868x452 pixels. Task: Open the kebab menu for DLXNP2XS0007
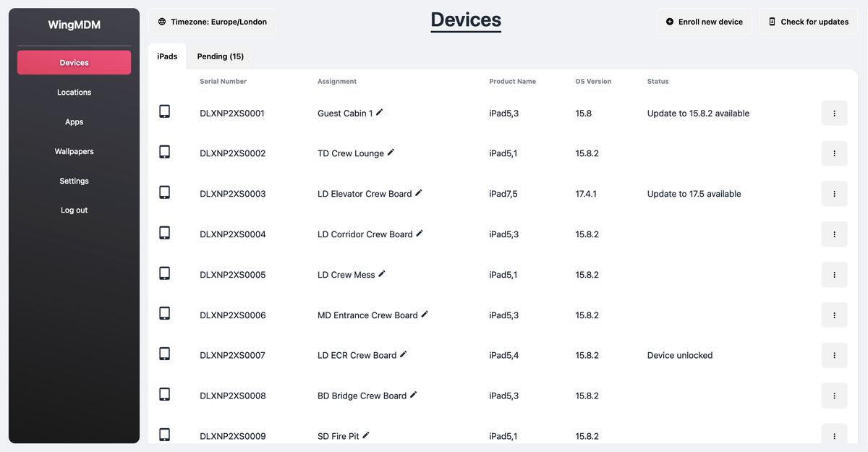tap(834, 355)
